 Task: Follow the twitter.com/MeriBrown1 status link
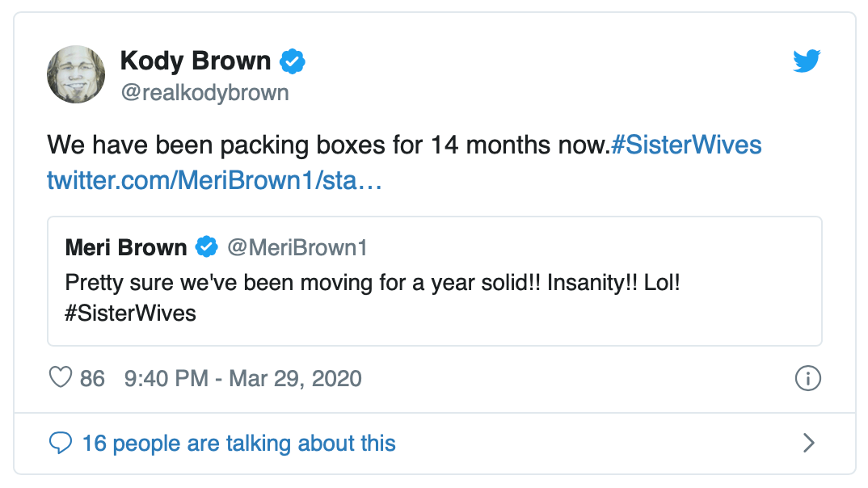214,180
